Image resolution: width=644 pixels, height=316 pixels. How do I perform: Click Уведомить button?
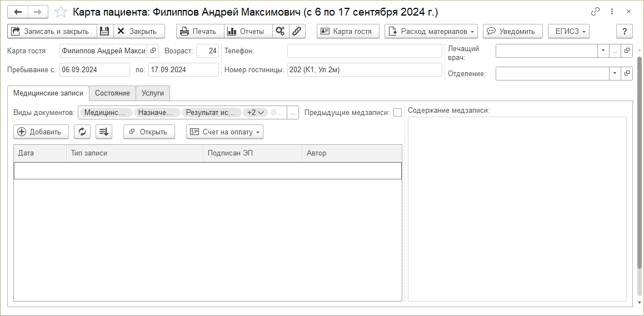(512, 31)
